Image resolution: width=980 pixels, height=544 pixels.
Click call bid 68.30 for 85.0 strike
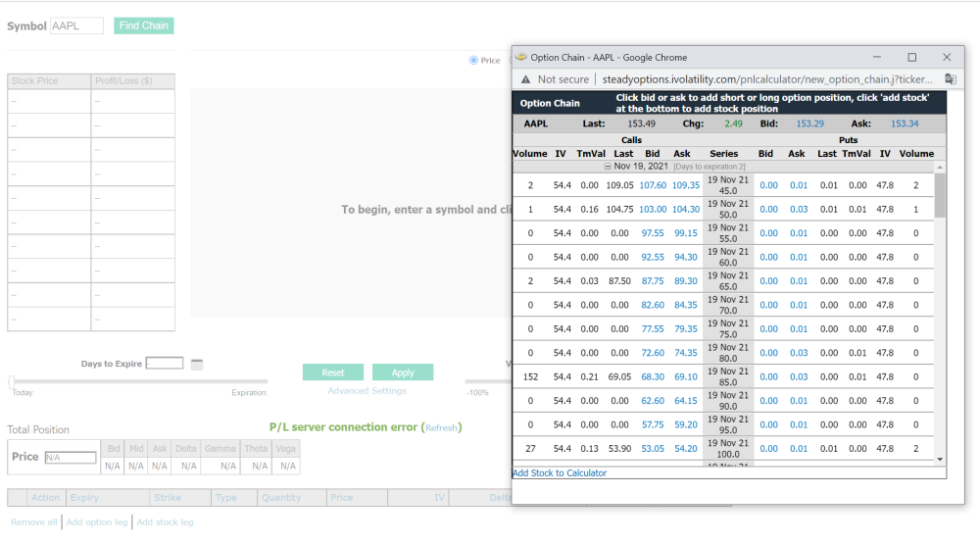[653, 377]
